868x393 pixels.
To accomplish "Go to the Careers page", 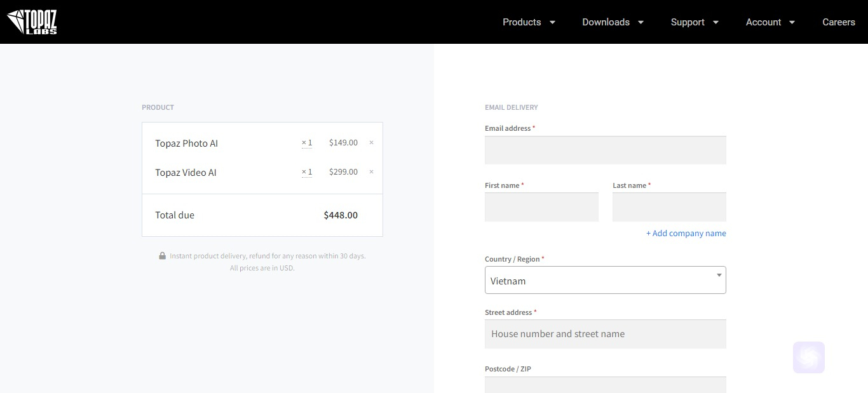I will point(839,22).
